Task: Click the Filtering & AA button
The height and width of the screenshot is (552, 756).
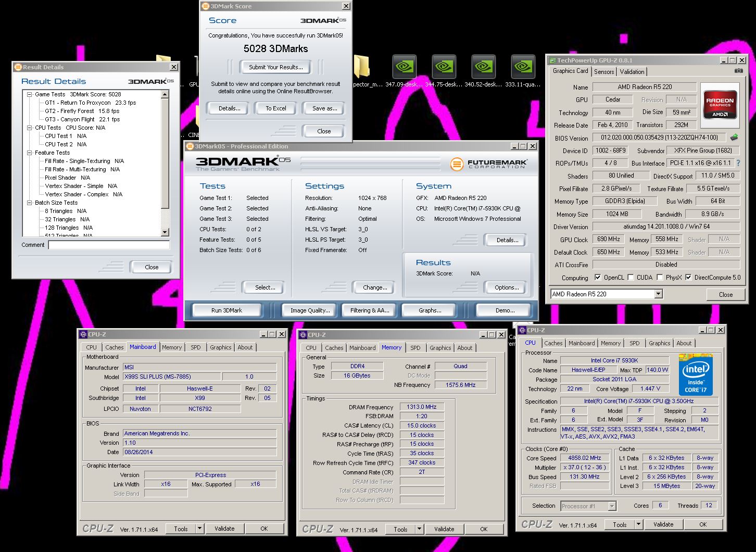Action: [x=370, y=310]
